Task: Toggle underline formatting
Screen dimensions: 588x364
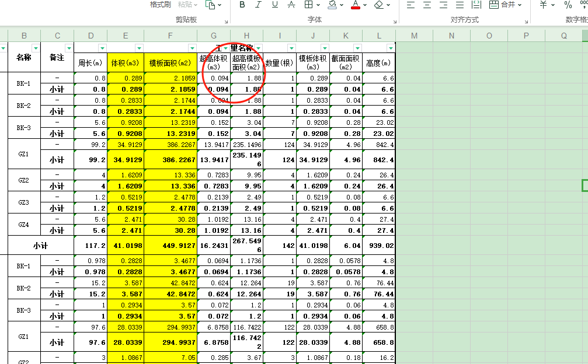Action: [x=275, y=5]
